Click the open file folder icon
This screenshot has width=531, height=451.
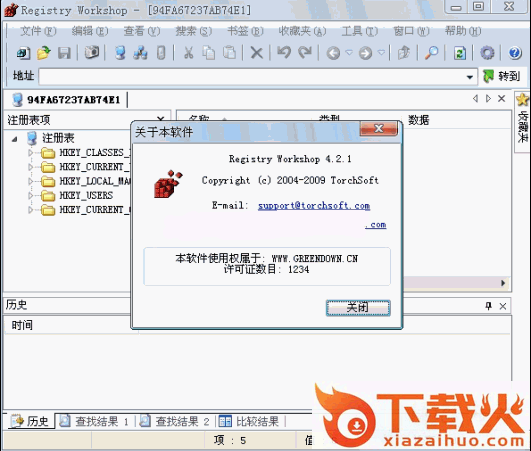[43, 53]
